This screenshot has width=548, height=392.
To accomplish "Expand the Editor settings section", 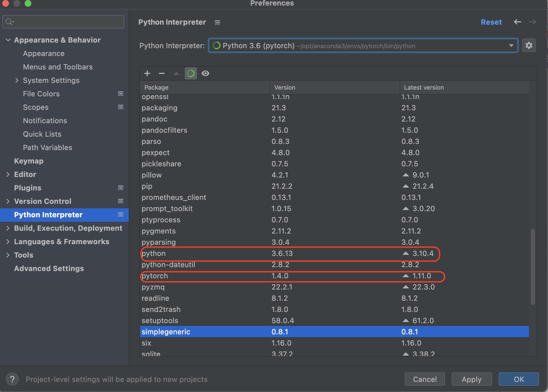I will coord(8,174).
